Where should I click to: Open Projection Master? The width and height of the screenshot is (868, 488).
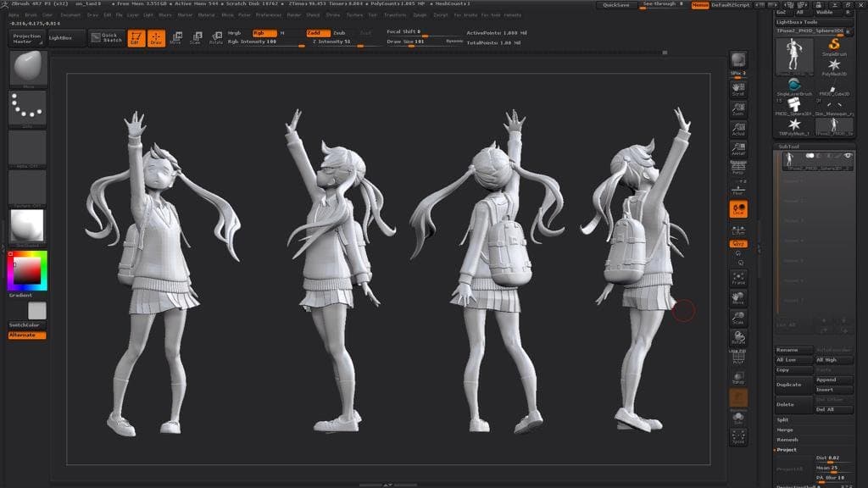pos(26,38)
